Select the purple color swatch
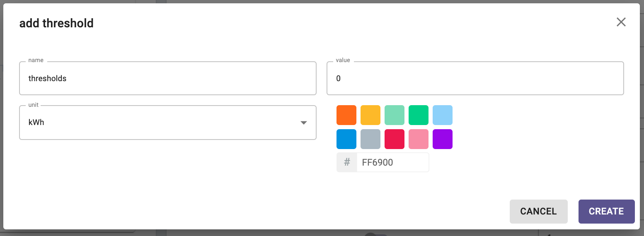 pos(443,139)
